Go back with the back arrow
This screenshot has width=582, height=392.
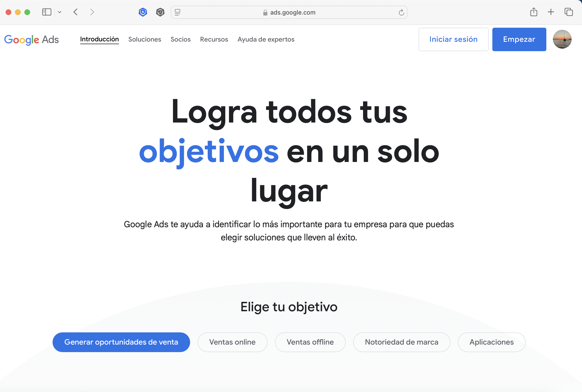[x=76, y=12]
